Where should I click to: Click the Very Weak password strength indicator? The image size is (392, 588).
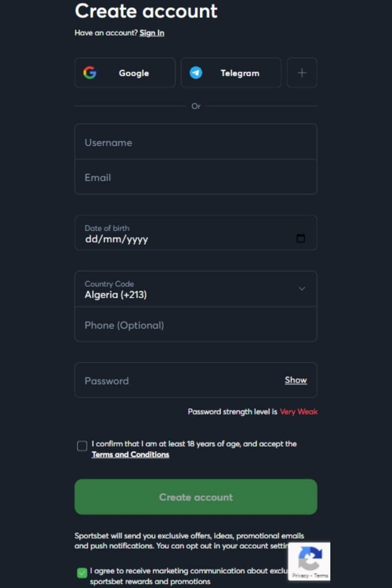[298, 412]
